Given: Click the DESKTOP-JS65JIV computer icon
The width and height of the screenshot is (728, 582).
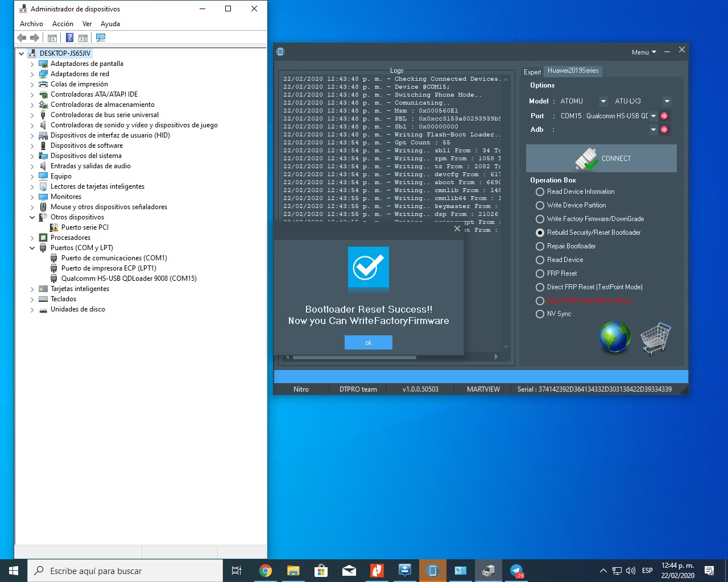Looking at the screenshot, I should click(x=32, y=53).
